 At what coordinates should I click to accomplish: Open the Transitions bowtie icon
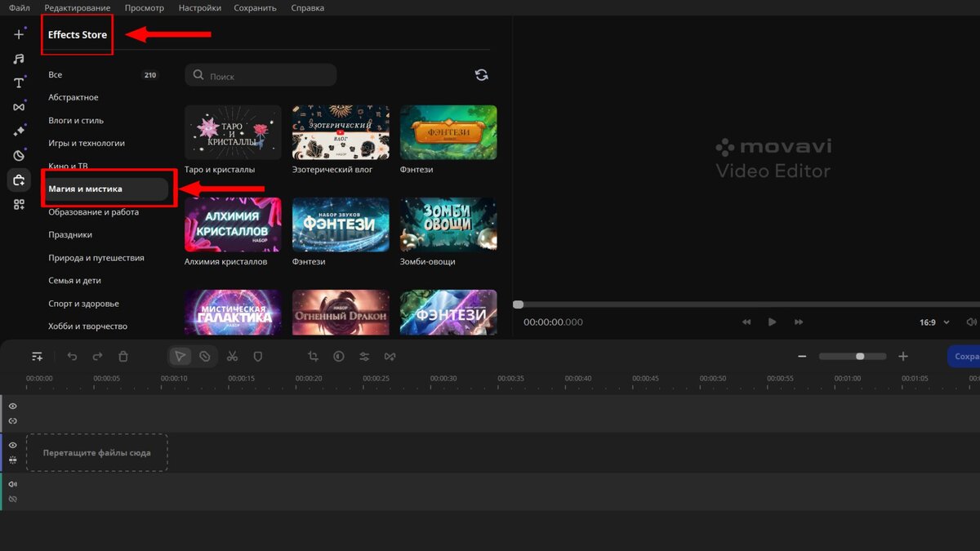click(19, 107)
